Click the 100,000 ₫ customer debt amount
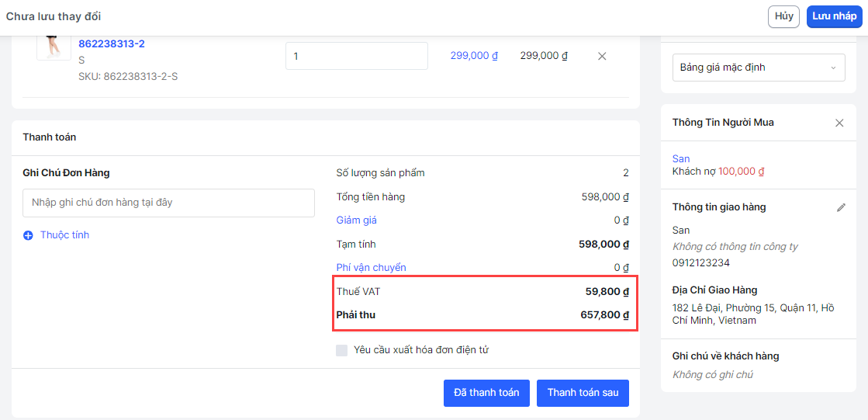The width and height of the screenshot is (868, 420). pos(740,172)
